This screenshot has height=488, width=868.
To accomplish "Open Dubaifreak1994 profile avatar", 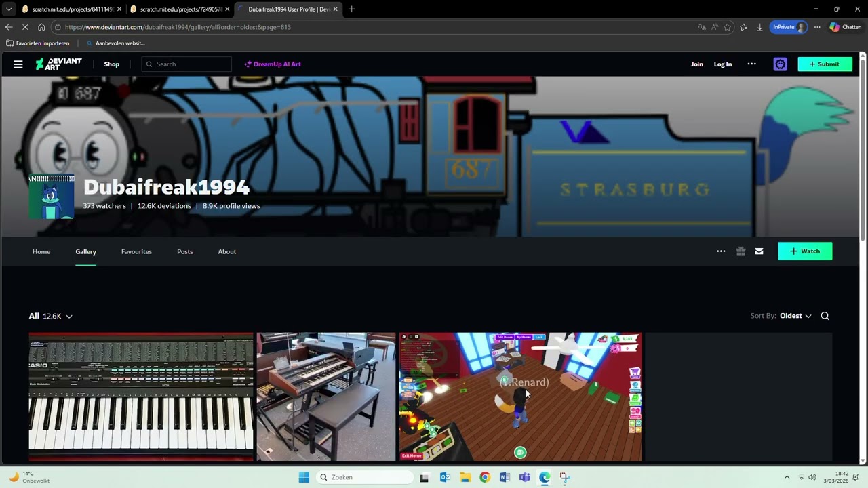I will coord(52,197).
